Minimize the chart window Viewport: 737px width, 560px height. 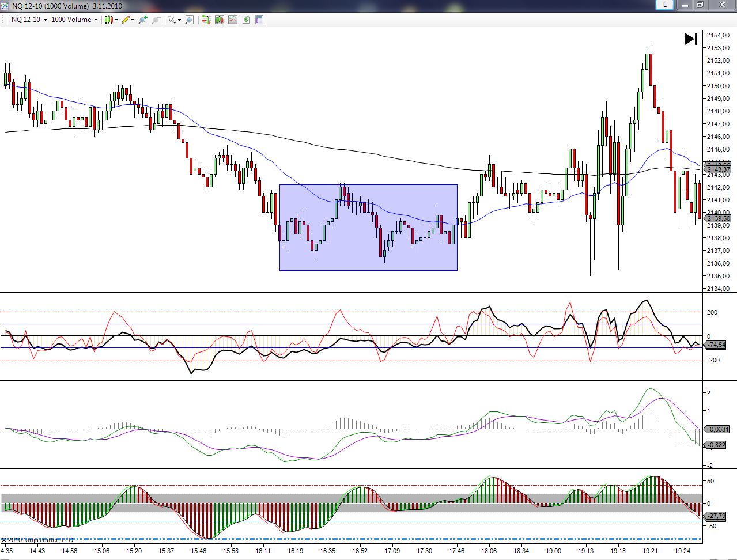(x=684, y=5)
